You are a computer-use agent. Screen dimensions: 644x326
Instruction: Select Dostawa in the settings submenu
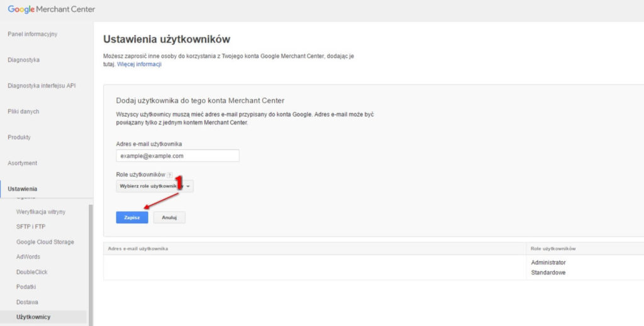click(27, 302)
